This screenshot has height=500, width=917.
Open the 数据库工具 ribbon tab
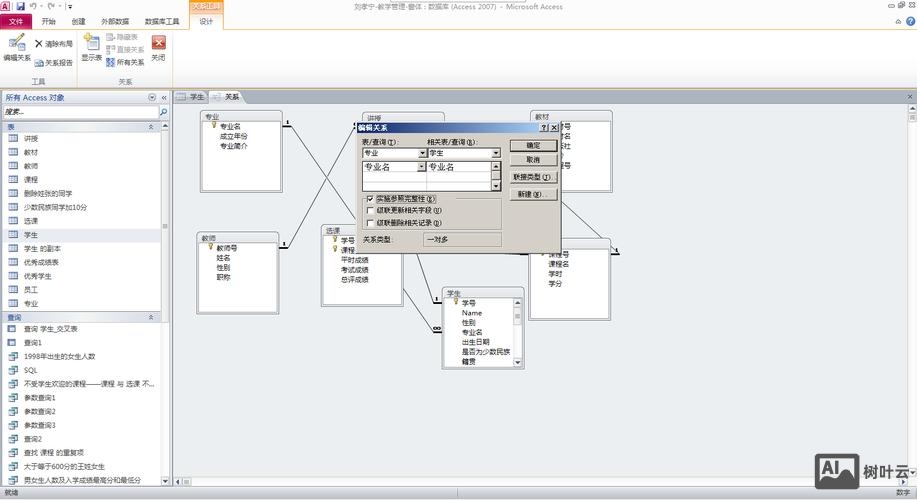tap(162, 21)
